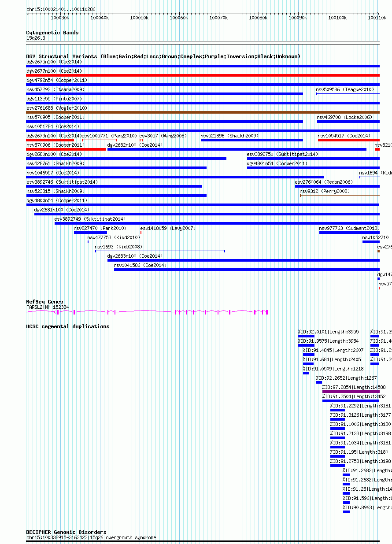This screenshot has height=544, width=392.
Task: Open dgv2683n100 (Coe2014) variant label
Action: coord(135,256)
